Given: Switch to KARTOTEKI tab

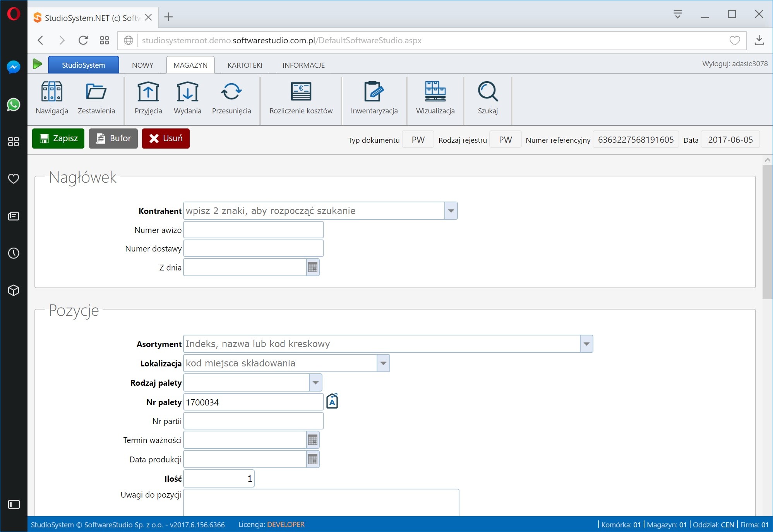Looking at the screenshot, I should coord(245,65).
